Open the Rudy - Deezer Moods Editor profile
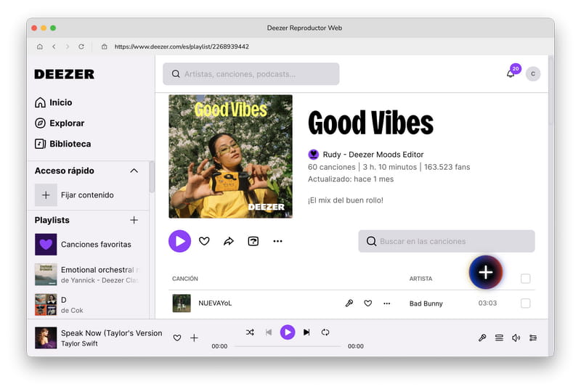 373,155
